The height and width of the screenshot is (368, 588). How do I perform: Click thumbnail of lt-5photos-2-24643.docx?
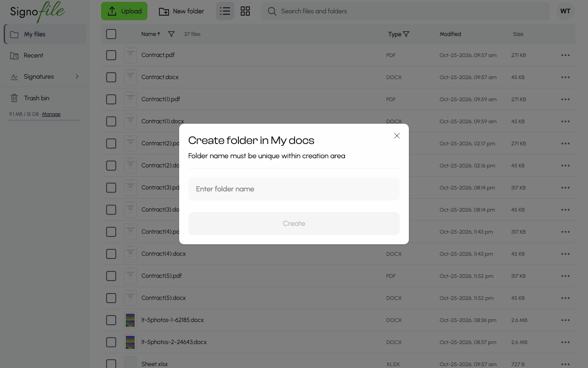pos(130,342)
